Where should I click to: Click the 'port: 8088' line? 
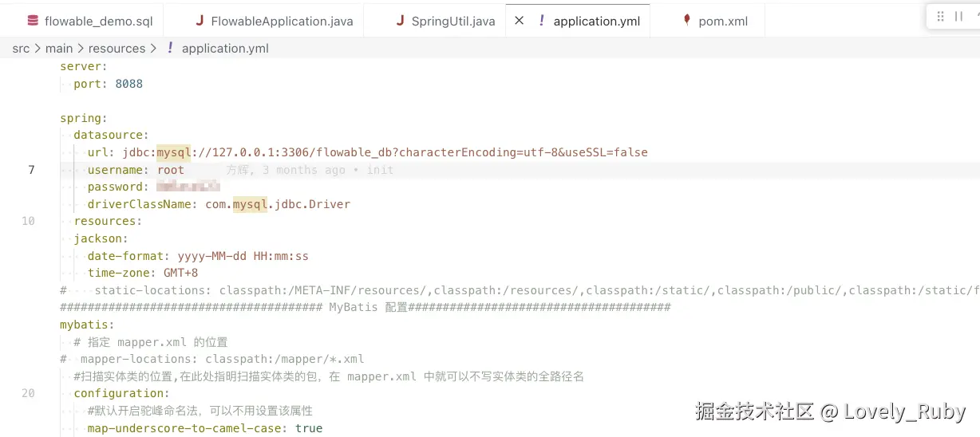(x=108, y=84)
